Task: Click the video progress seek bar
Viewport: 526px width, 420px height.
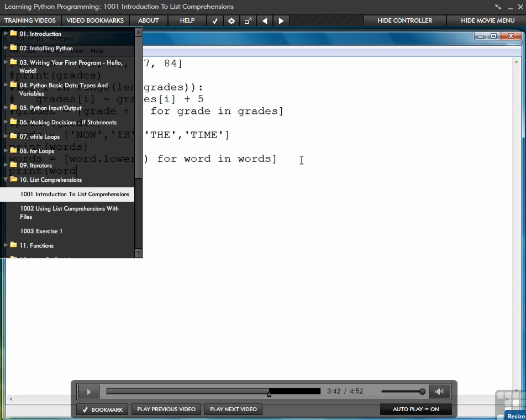Action: tap(213, 391)
